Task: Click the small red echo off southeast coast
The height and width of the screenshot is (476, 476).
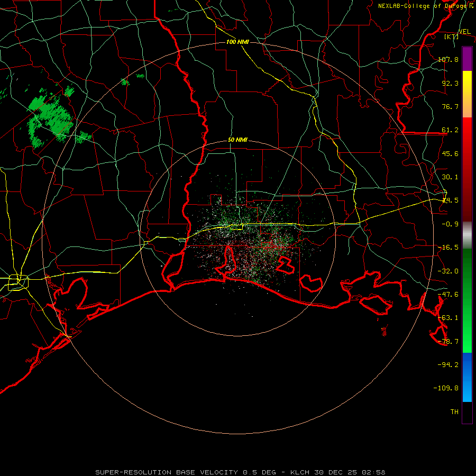Action: pos(385,331)
